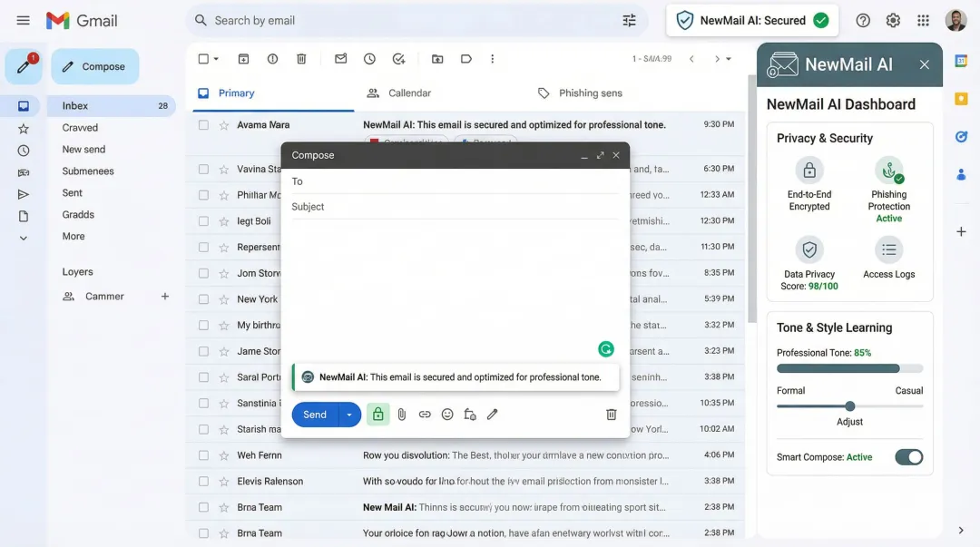980x547 pixels.
Task: Click the Compose button
Action: (x=94, y=65)
